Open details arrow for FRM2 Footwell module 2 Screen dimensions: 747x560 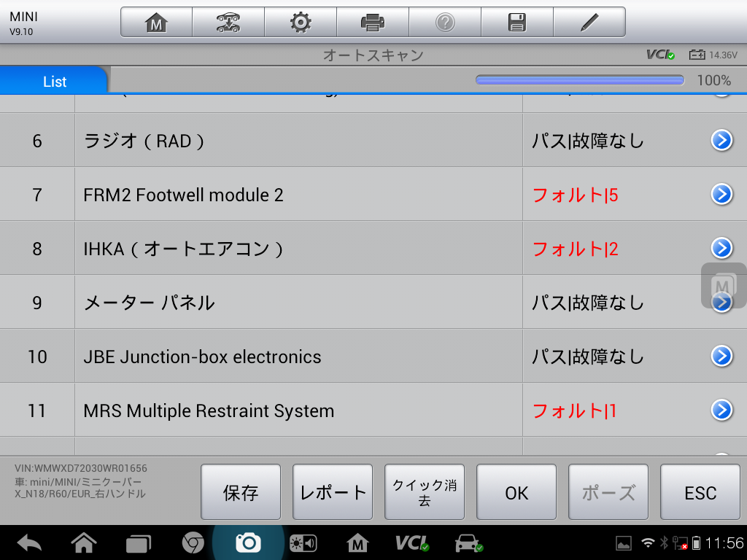pyautogui.click(x=721, y=194)
